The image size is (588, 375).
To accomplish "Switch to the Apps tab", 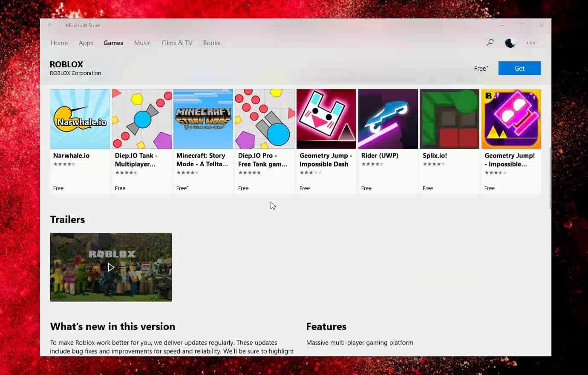I will click(x=86, y=43).
